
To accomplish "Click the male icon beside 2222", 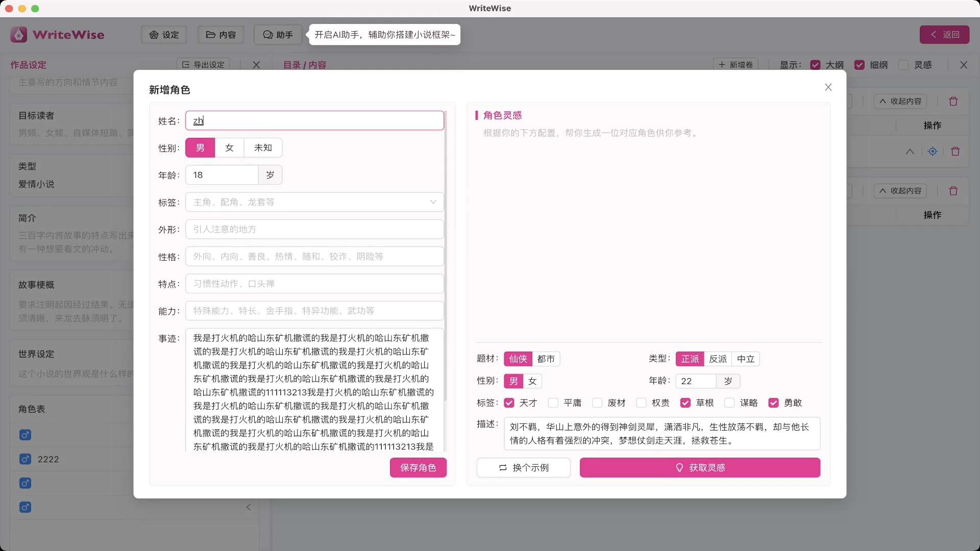I will (25, 459).
